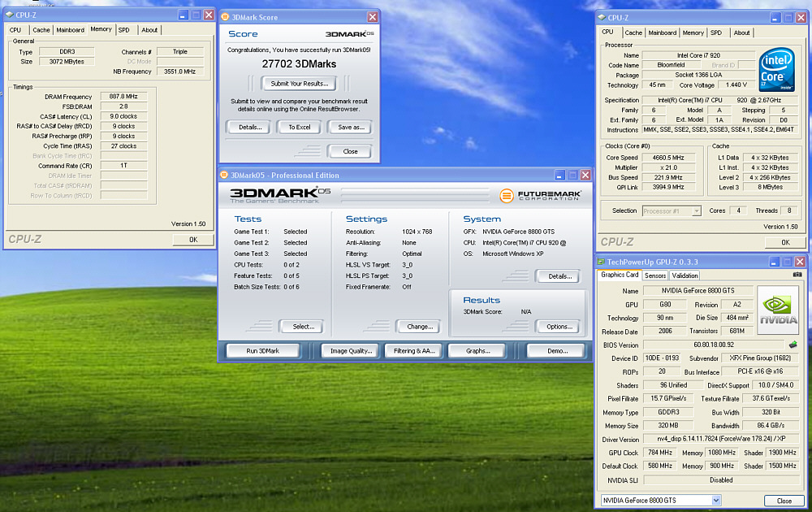The width and height of the screenshot is (812, 512).
Task: Open SPD tab in CPU-Z memory window
Action: tap(123, 30)
